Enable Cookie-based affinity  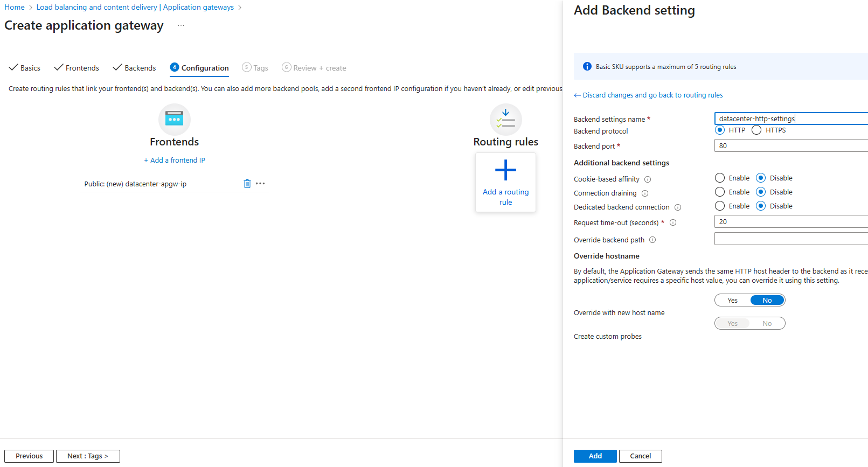(x=720, y=178)
